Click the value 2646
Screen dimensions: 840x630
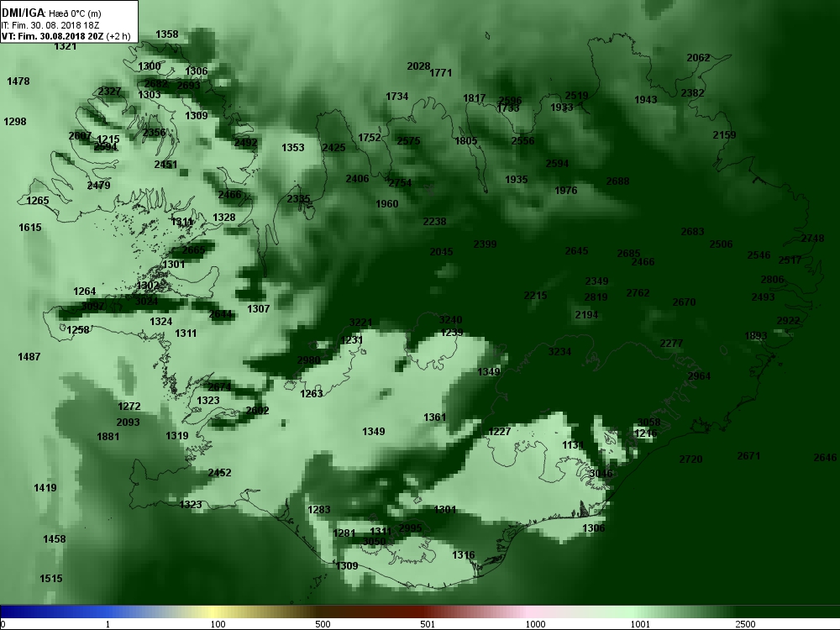pyautogui.click(x=825, y=458)
